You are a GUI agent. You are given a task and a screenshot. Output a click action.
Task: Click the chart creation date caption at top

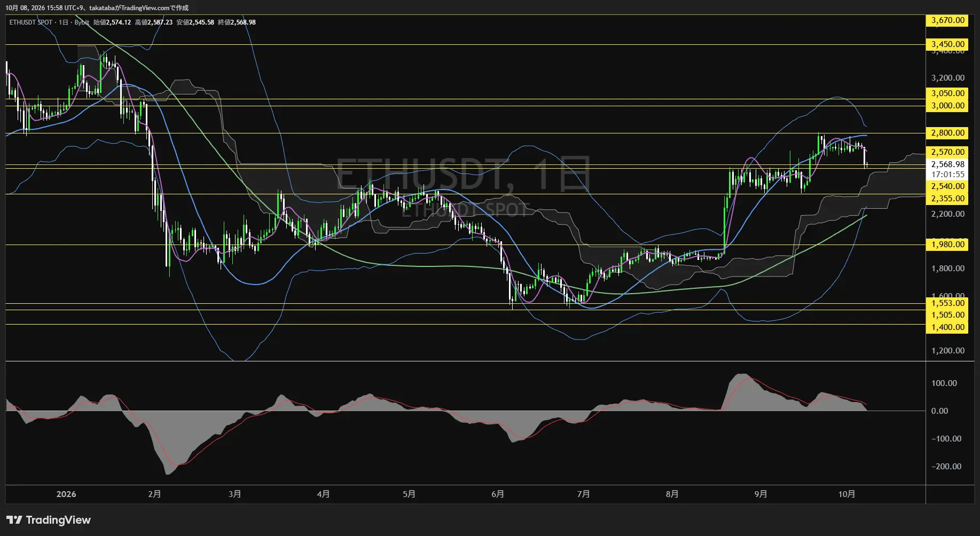tap(97, 8)
